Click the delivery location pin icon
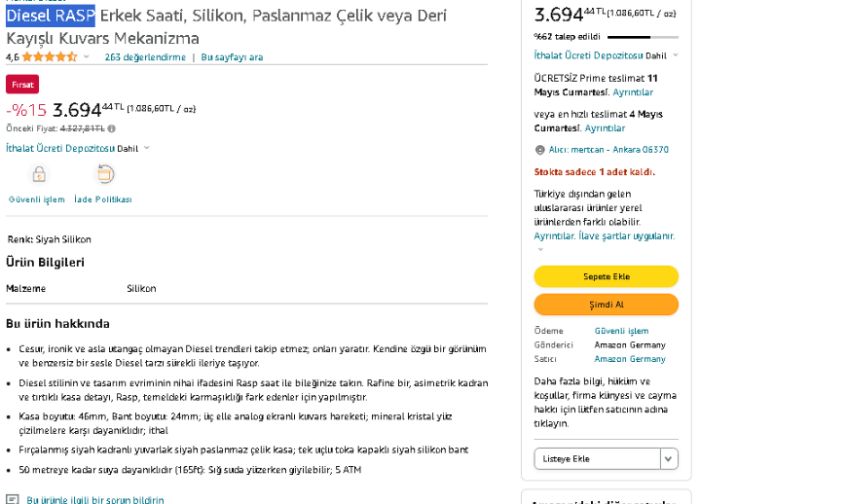This screenshot has height=504, width=847. pyautogui.click(x=539, y=150)
